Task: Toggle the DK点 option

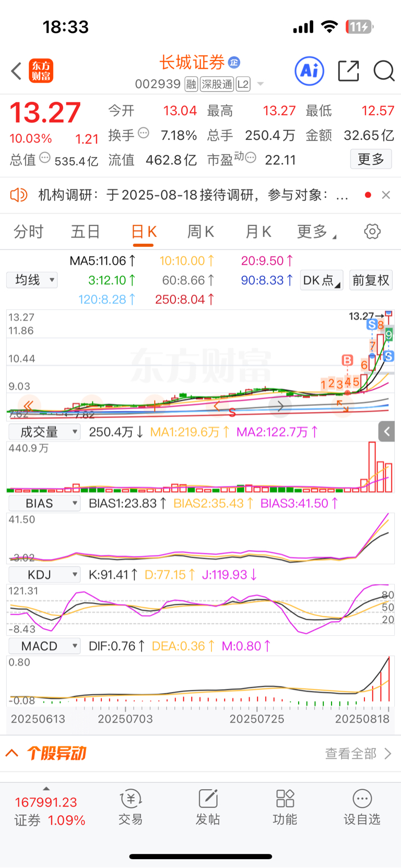Action: (322, 280)
